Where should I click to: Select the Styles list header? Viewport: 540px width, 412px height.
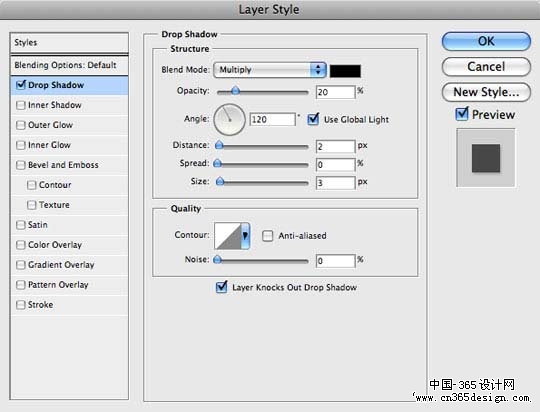tap(69, 43)
